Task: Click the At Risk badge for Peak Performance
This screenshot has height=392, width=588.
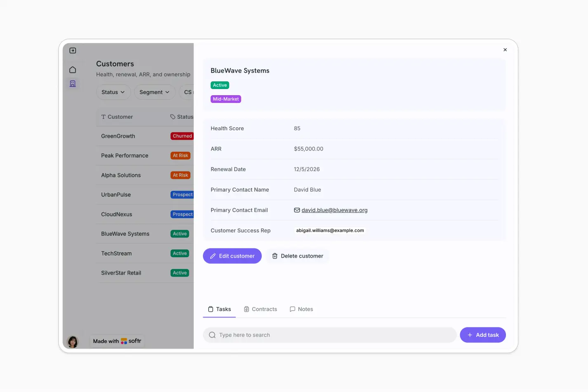Action: (x=180, y=156)
